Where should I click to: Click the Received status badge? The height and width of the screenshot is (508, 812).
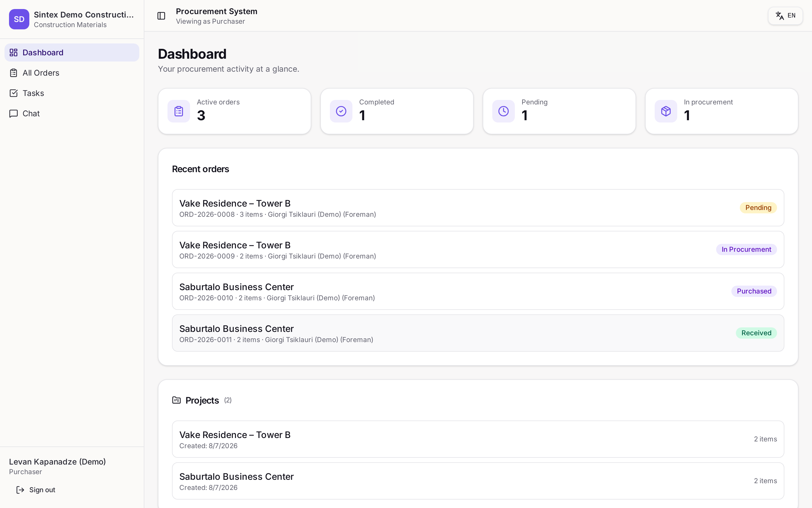(x=756, y=333)
